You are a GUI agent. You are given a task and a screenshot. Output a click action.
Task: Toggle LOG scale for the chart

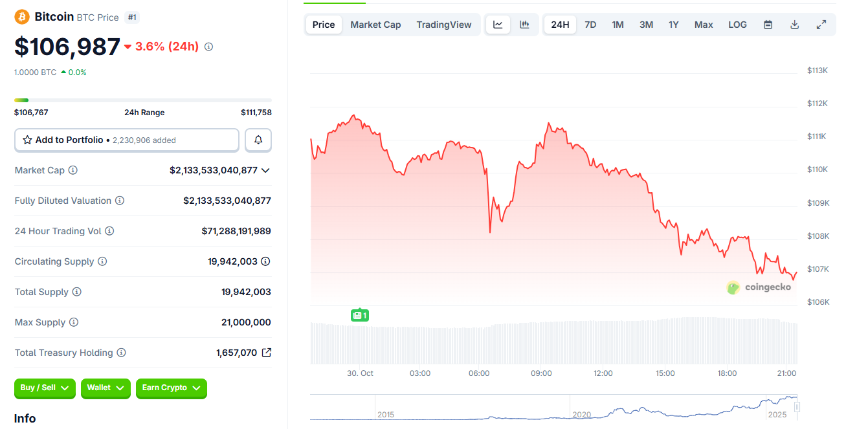tap(737, 24)
